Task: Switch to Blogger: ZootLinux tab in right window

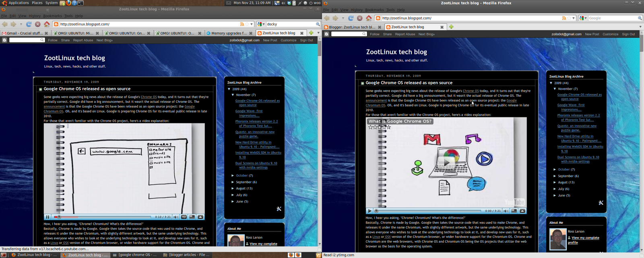Action: click(x=353, y=27)
